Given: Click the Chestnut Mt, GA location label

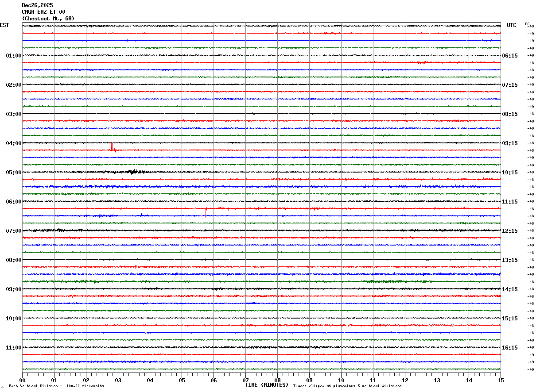Looking at the screenshot, I should [x=48, y=19].
